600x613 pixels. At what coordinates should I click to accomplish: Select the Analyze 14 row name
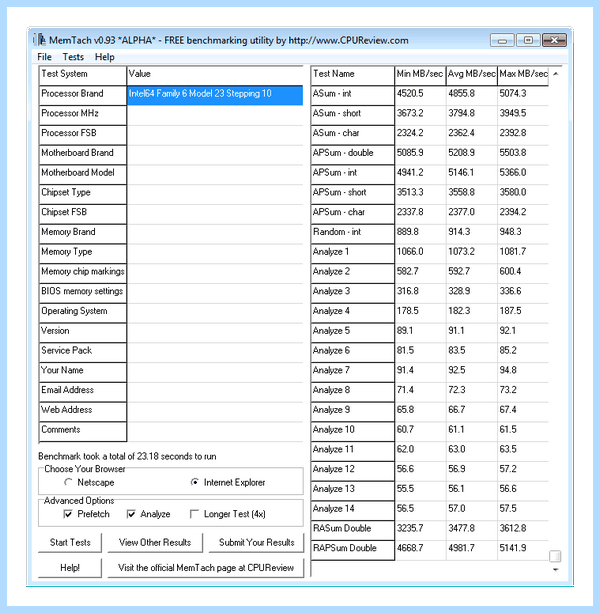point(353,511)
